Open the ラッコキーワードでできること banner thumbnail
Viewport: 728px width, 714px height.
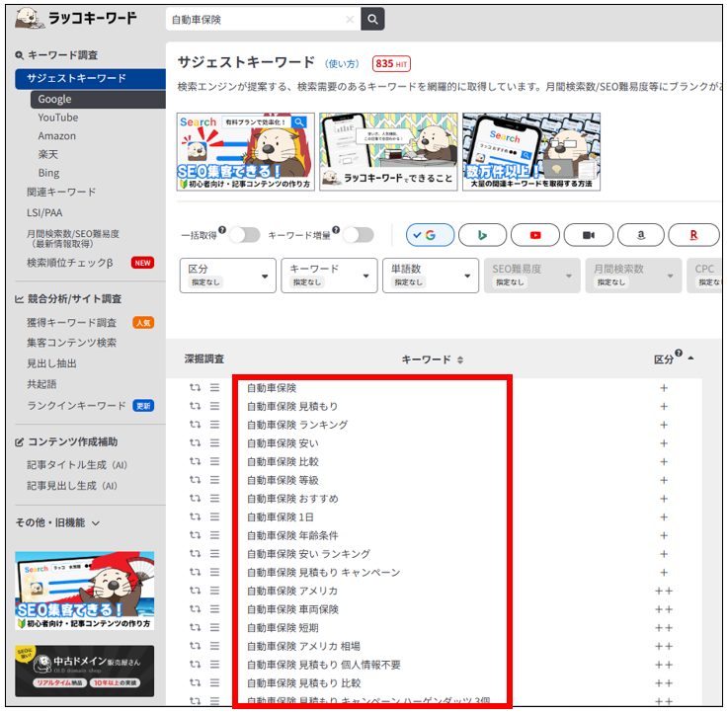[x=388, y=152]
